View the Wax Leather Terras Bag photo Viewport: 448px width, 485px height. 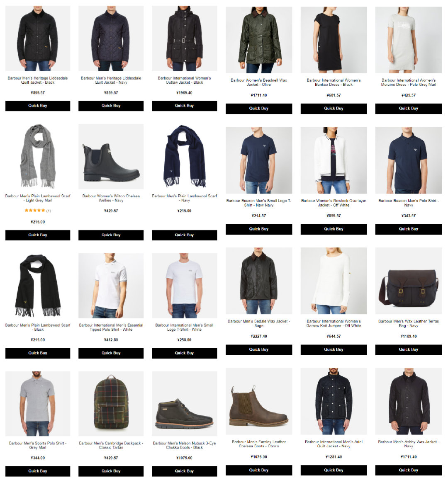click(x=408, y=281)
